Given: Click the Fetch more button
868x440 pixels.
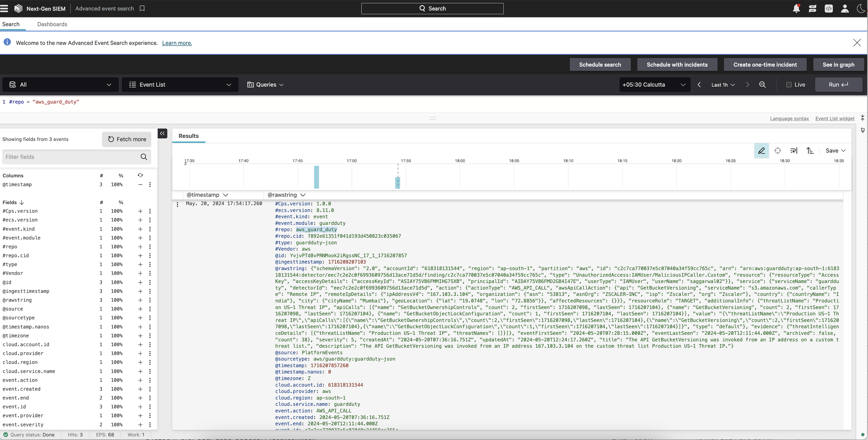Looking at the screenshot, I should (x=127, y=139).
